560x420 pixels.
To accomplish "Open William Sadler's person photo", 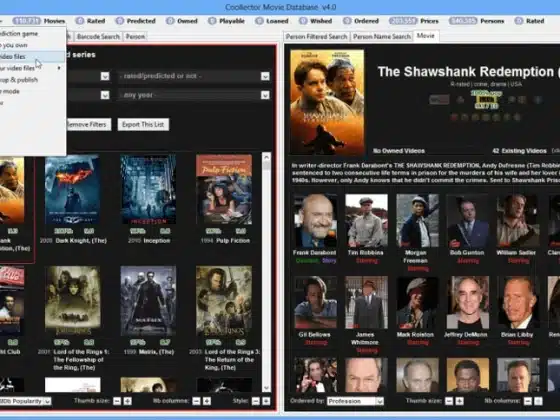I will click(518, 221).
